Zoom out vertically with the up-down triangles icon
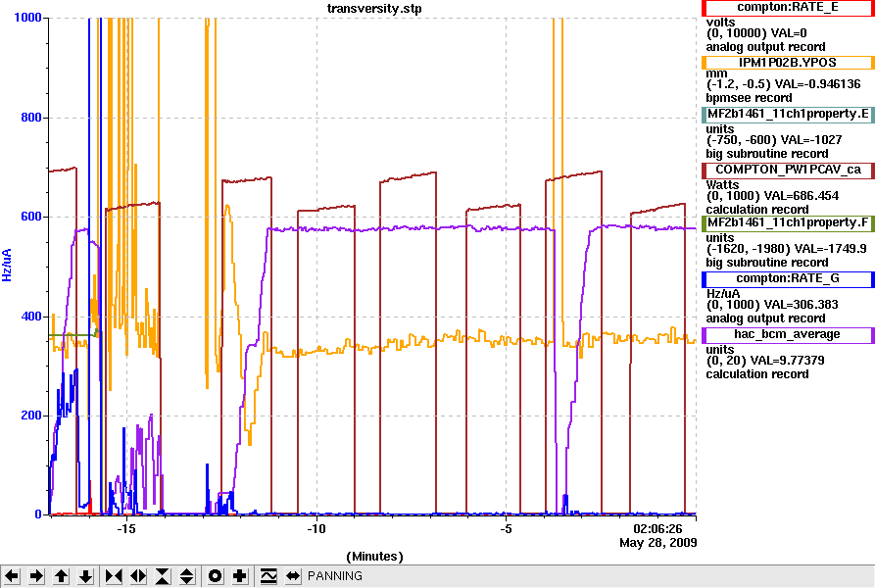Screen dimensions: 875x588 187,575
